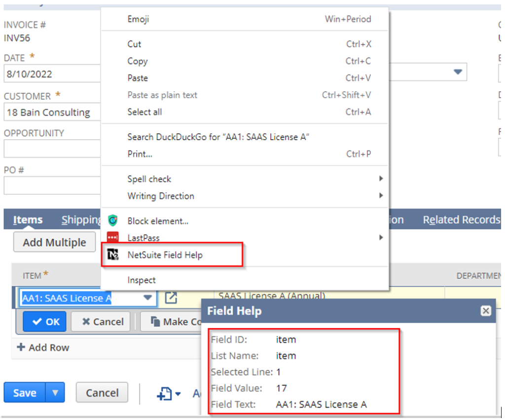Click the List Name value item
This screenshot has height=420, width=505.
tap(286, 355)
